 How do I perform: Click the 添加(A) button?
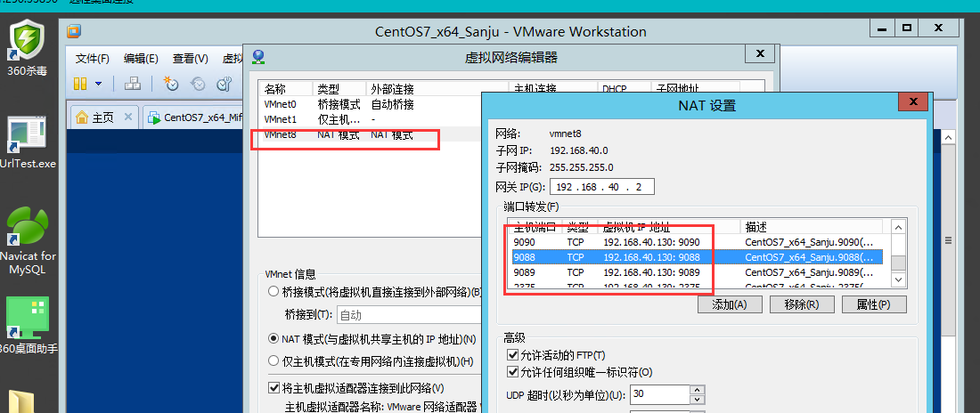coord(730,305)
